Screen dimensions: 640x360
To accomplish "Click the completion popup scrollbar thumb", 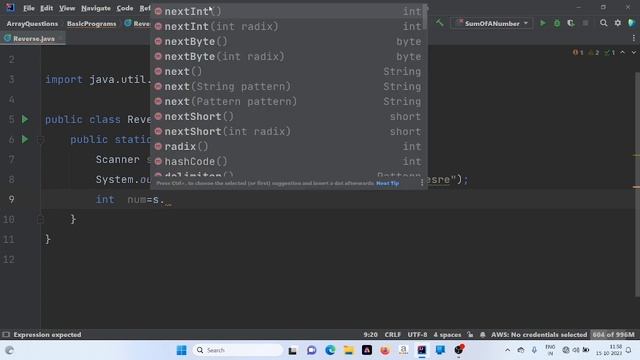I will tap(425, 16).
